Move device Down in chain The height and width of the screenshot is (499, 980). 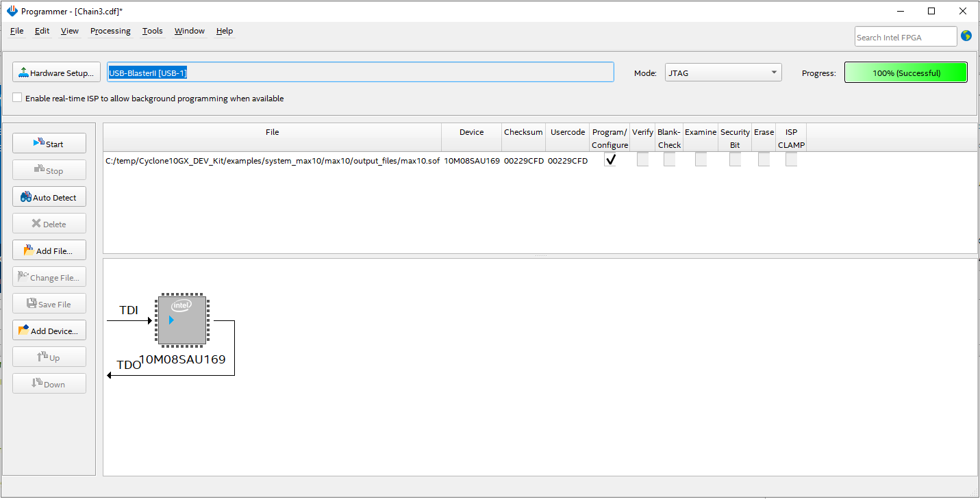click(49, 383)
